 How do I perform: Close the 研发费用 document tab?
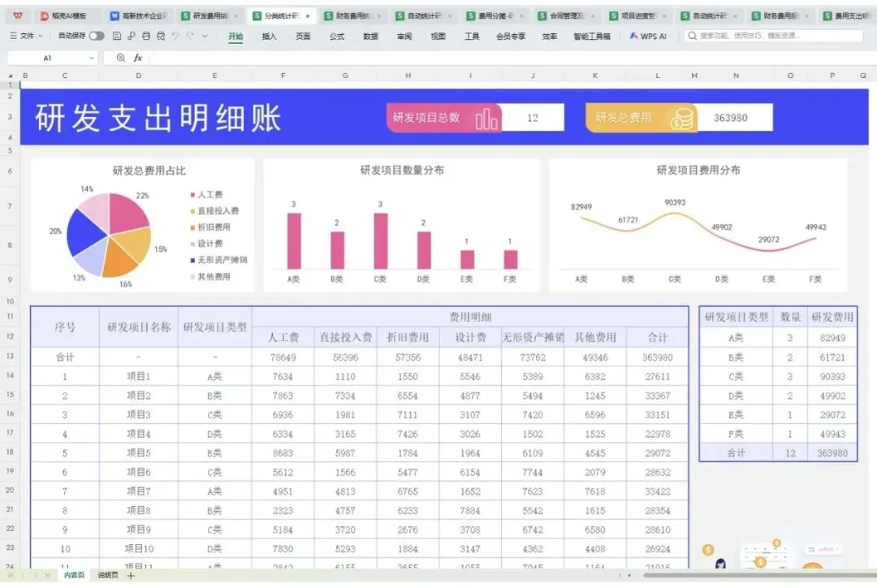tap(236, 16)
